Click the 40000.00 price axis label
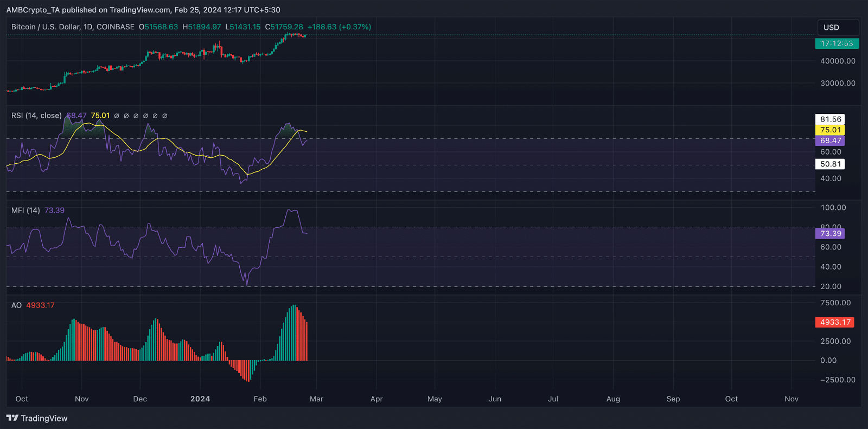The image size is (868, 429). point(838,61)
